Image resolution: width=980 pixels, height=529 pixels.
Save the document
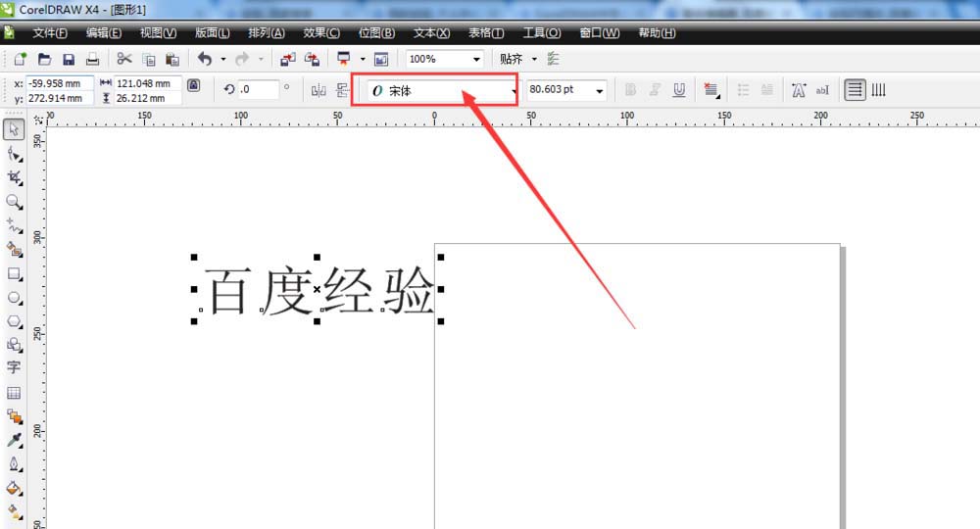(x=69, y=60)
